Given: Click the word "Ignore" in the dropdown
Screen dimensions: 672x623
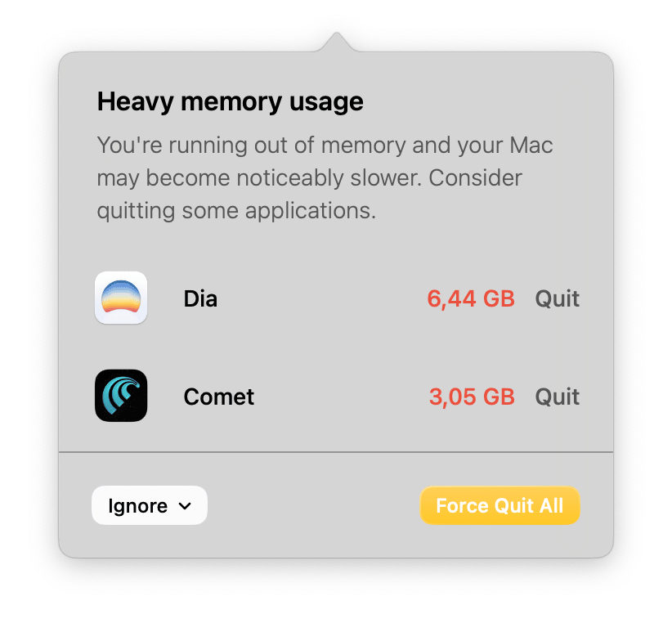Looking at the screenshot, I should click(137, 505).
